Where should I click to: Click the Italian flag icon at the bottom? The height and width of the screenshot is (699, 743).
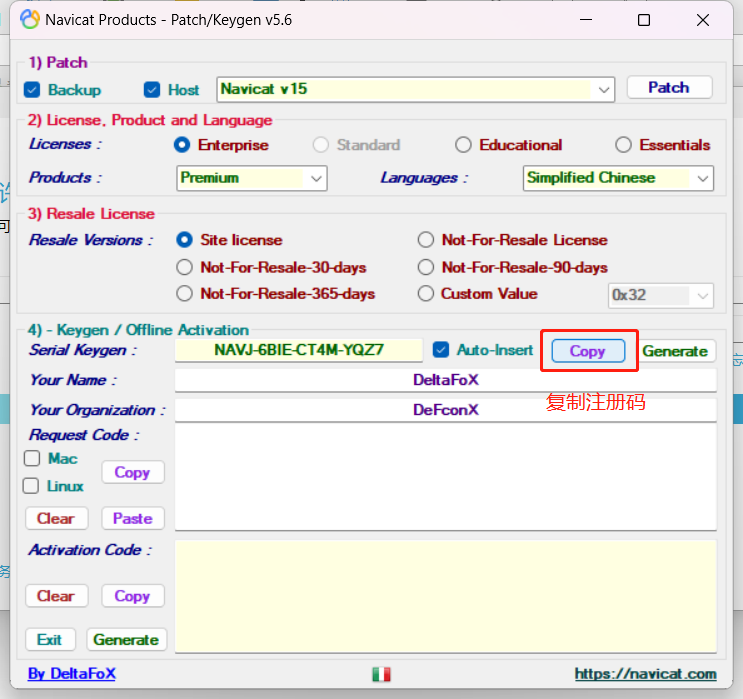pos(381,674)
